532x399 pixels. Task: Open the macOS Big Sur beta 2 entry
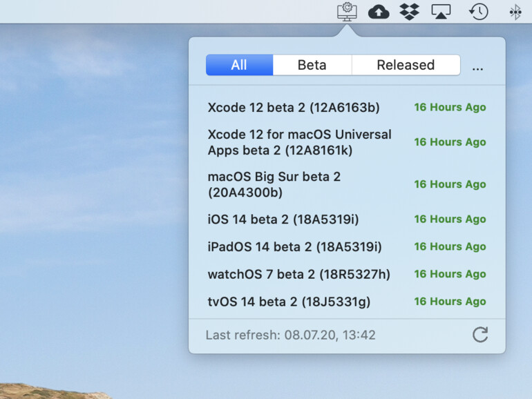point(274,184)
